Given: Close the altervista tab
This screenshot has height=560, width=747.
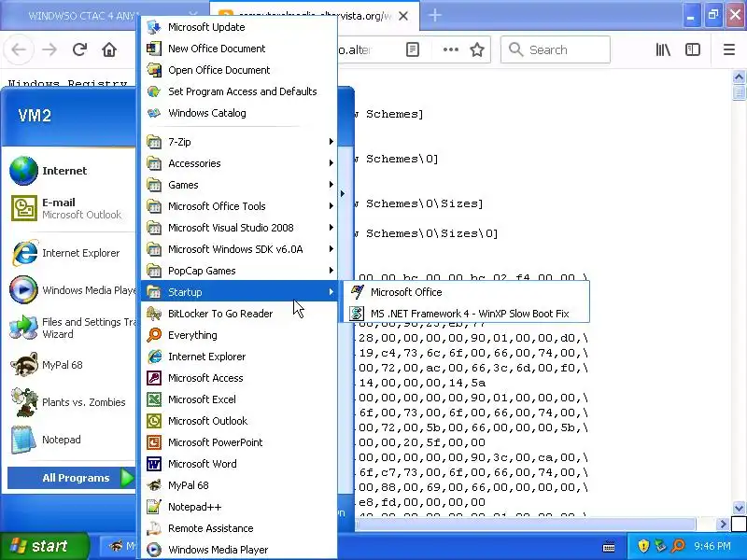Looking at the screenshot, I should pos(403,16).
